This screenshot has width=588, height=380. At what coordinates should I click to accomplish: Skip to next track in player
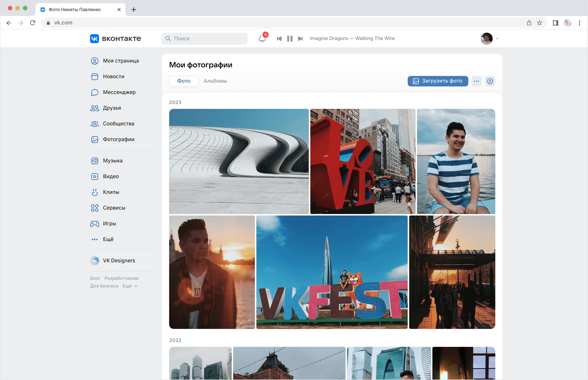click(300, 38)
